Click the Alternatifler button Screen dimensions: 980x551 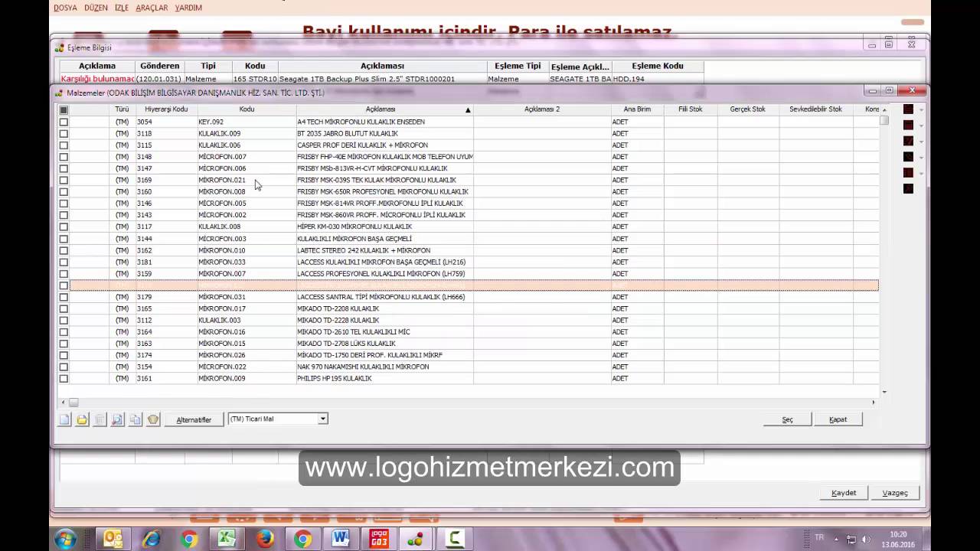(x=194, y=419)
